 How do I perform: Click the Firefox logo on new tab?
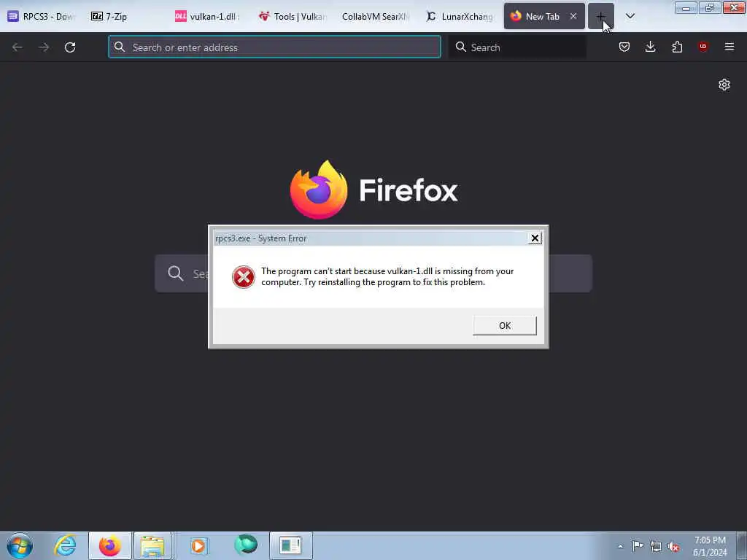click(373, 190)
